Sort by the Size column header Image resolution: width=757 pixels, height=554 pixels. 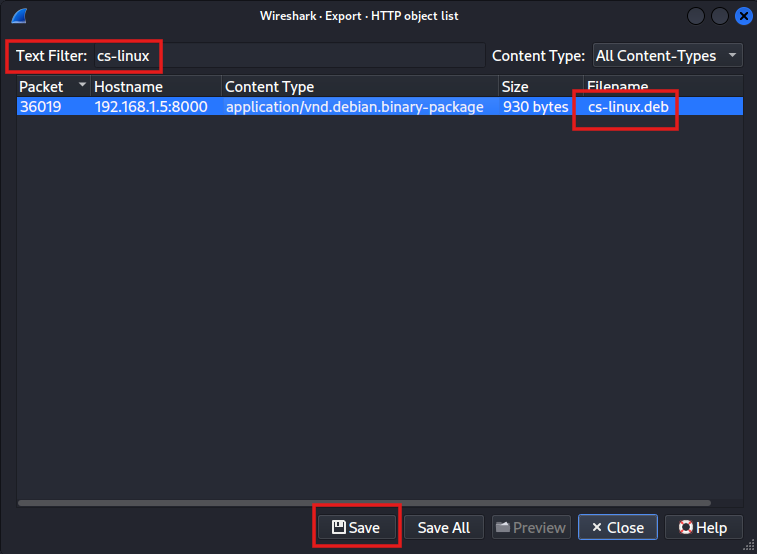point(541,86)
